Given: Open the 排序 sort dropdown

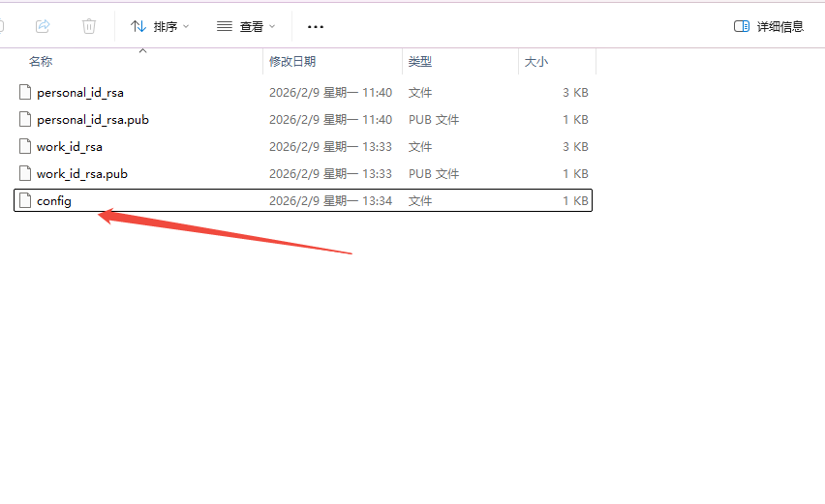Looking at the screenshot, I should [160, 26].
